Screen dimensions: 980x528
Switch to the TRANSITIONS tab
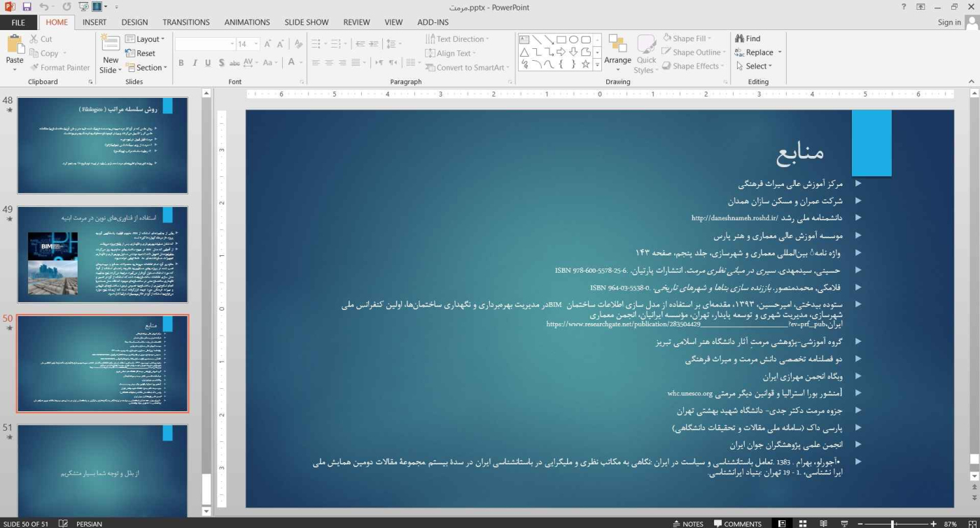185,22
